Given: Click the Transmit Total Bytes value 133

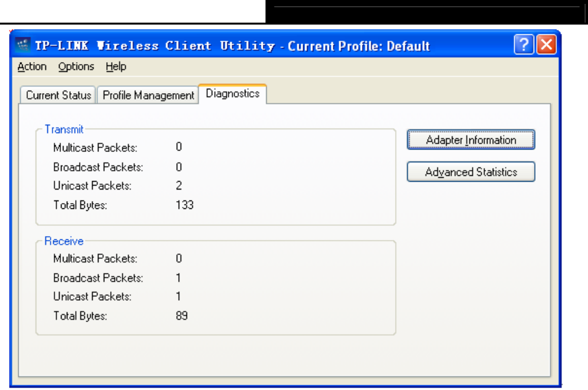Looking at the screenshot, I should point(185,205).
